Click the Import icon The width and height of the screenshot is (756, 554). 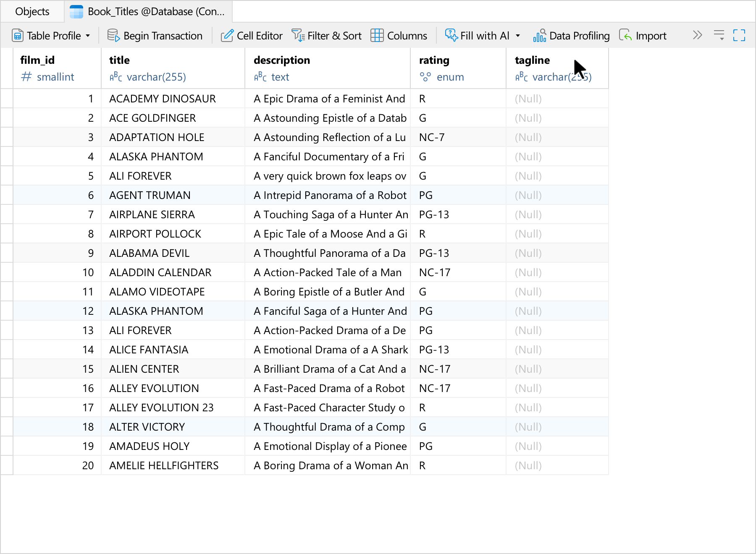click(625, 36)
